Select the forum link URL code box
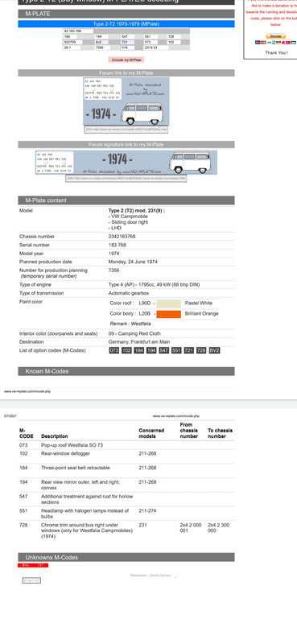297x644 pixels. click(x=126, y=129)
